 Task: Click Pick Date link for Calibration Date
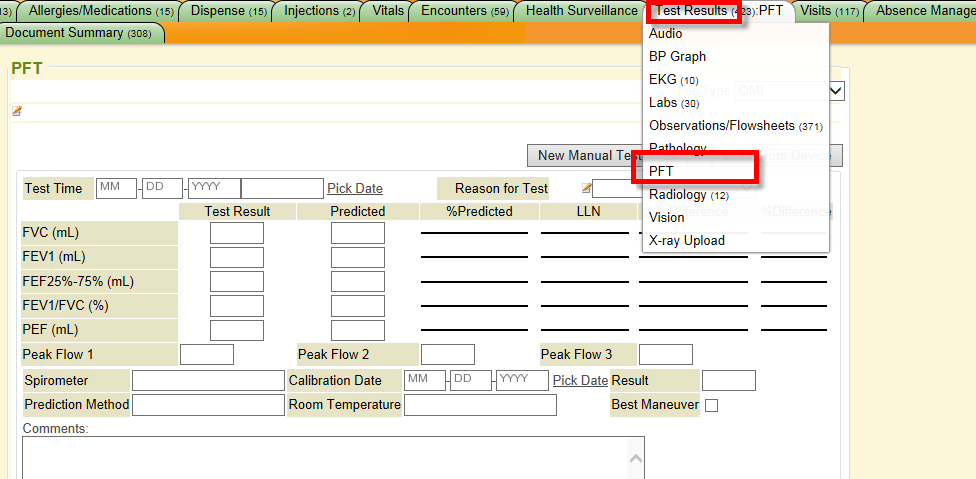point(580,380)
